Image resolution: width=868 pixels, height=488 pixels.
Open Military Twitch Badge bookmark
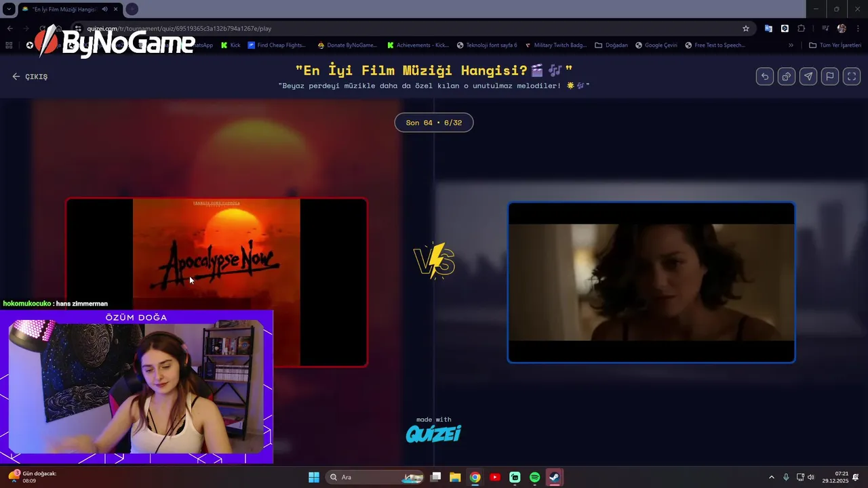(x=555, y=45)
